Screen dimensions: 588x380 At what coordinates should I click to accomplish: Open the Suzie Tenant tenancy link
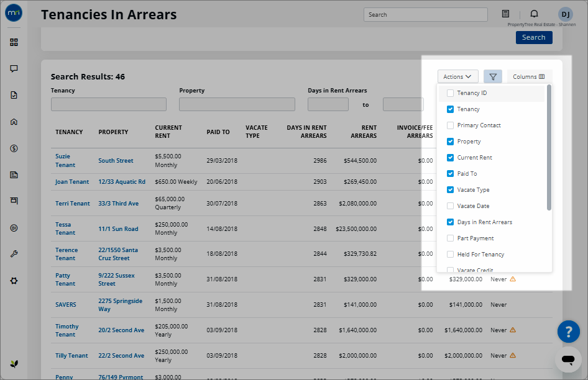[x=65, y=160]
